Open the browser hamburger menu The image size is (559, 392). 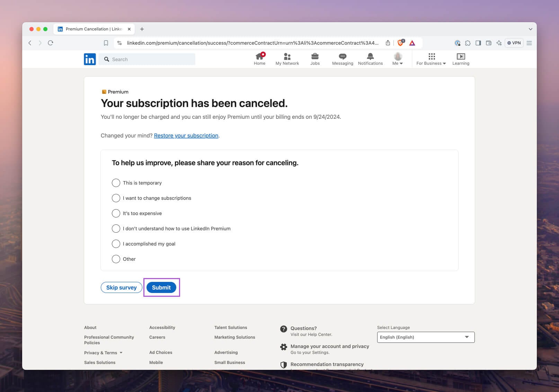pos(529,43)
